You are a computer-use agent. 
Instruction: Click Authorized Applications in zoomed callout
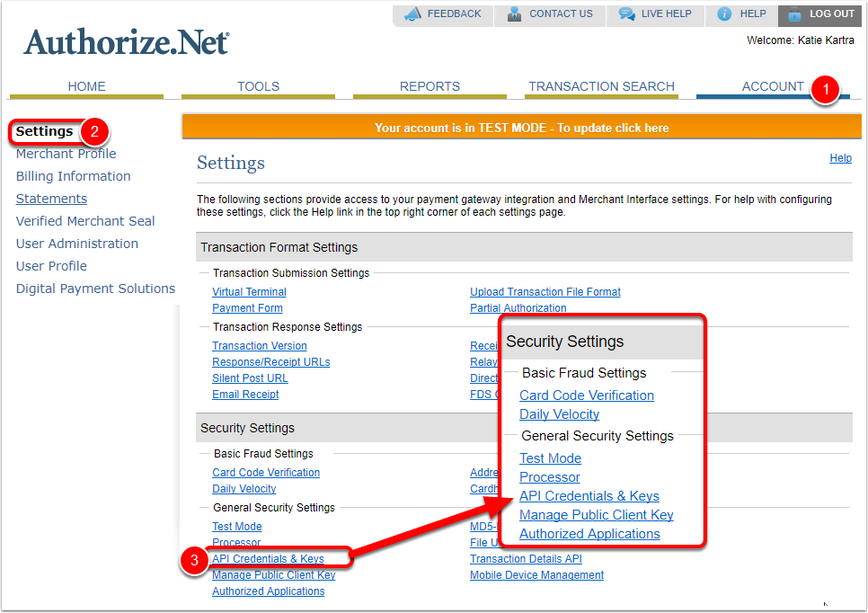click(590, 534)
